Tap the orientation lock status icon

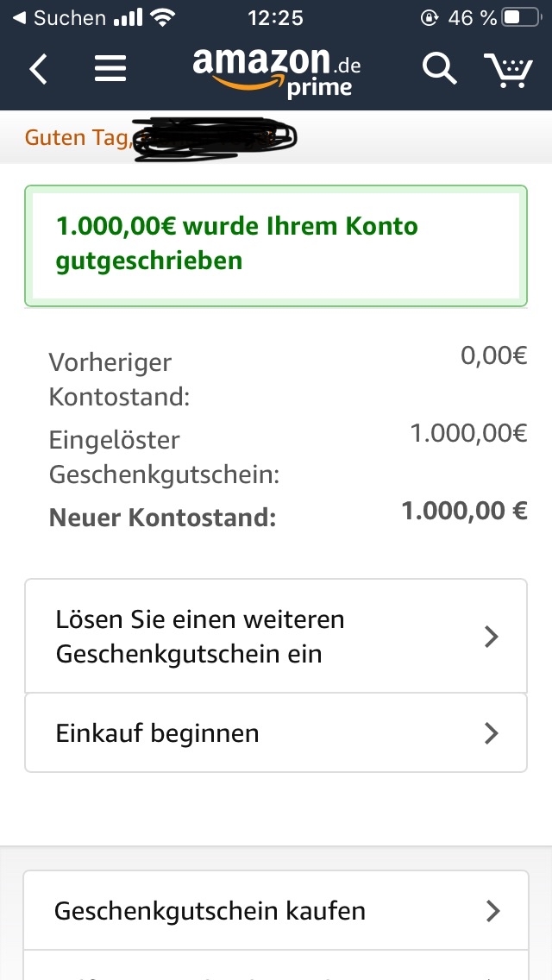click(429, 17)
